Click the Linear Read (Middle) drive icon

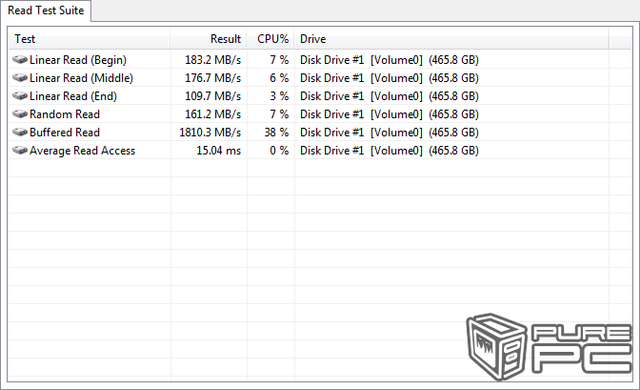20,78
